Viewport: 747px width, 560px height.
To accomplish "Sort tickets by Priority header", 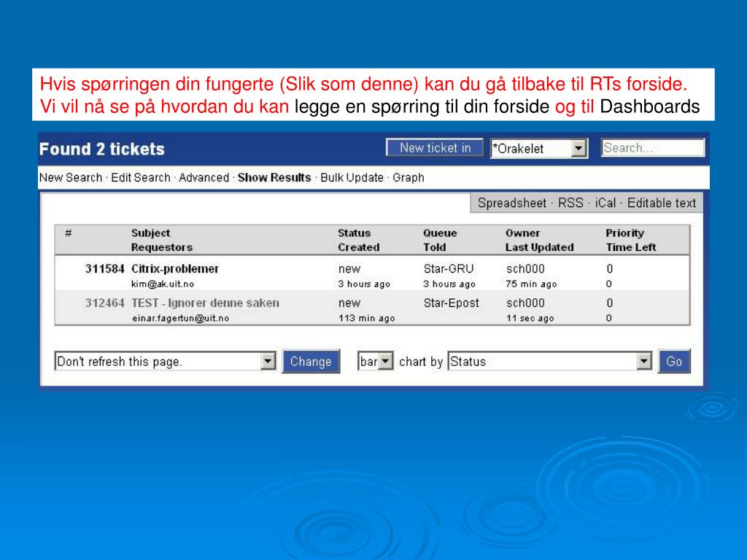I will [624, 233].
